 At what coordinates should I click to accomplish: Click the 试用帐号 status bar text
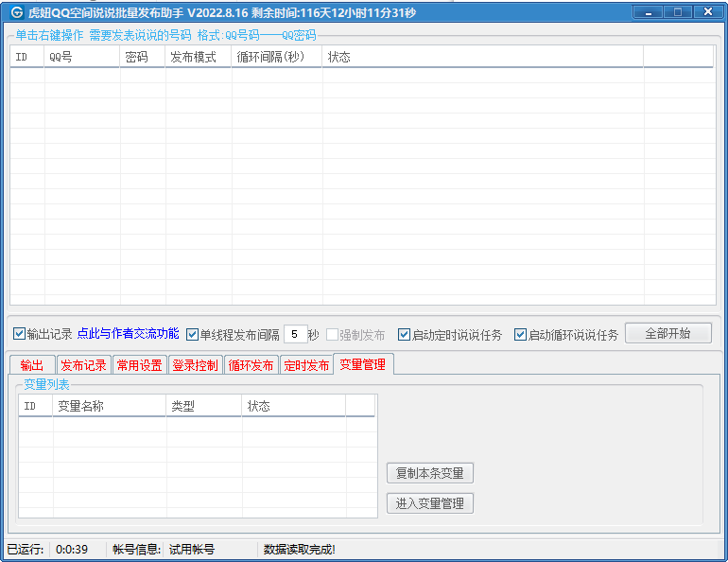192,550
